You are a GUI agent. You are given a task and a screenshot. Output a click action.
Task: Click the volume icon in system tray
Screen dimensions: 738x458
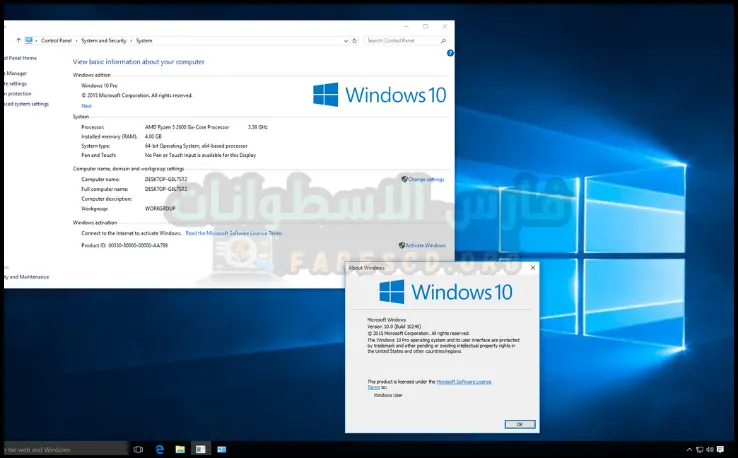[x=708, y=450]
